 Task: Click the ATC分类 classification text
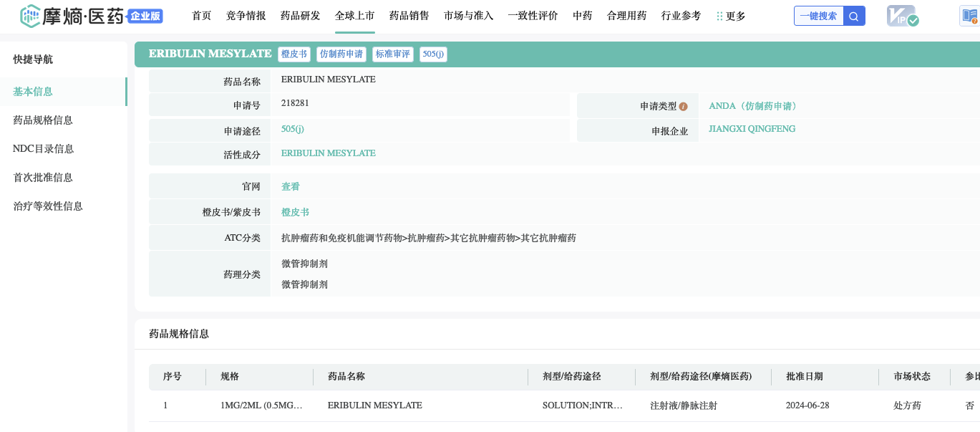[429, 238]
